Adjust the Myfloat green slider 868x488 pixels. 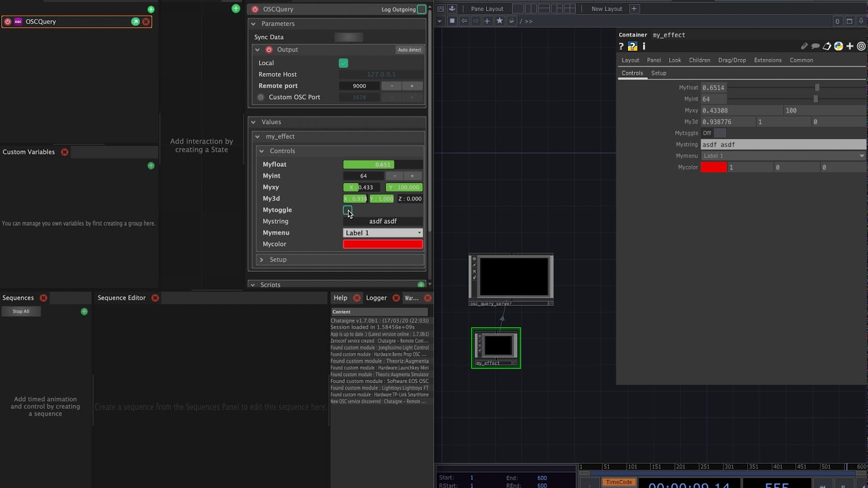coord(382,165)
